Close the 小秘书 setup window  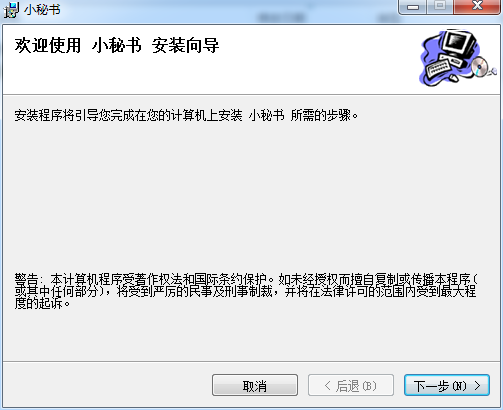point(477,6)
